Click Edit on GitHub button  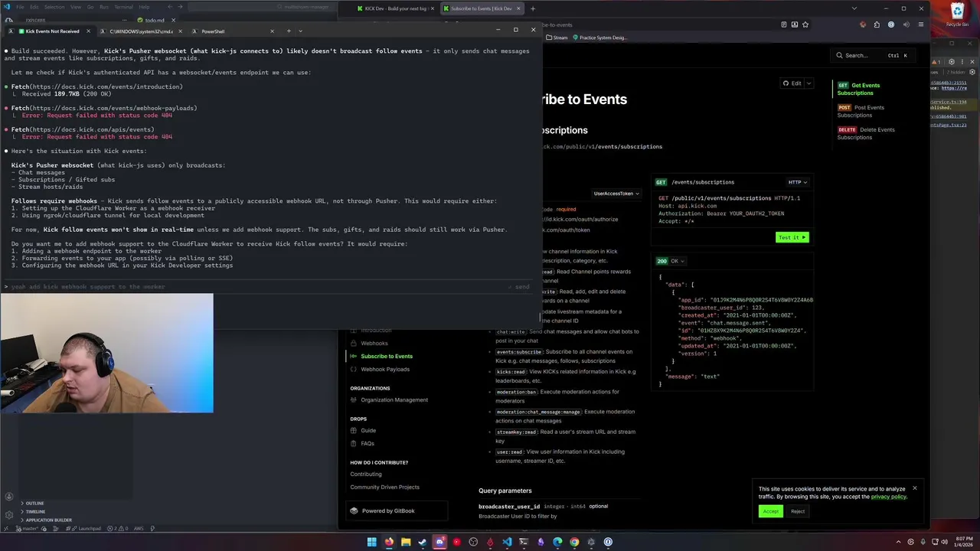(792, 83)
